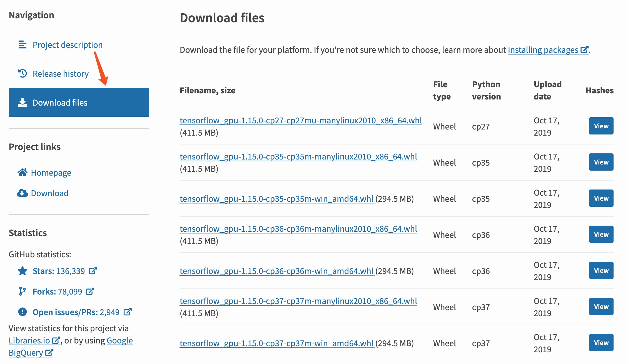The width and height of the screenshot is (628, 364).
Task: Click the open issues count 2,949
Action: point(110,311)
